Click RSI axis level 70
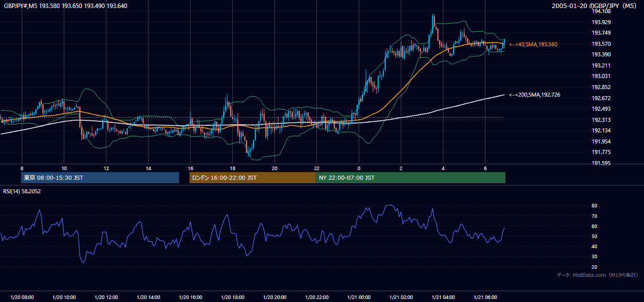This screenshot has width=644, height=302. point(594,216)
